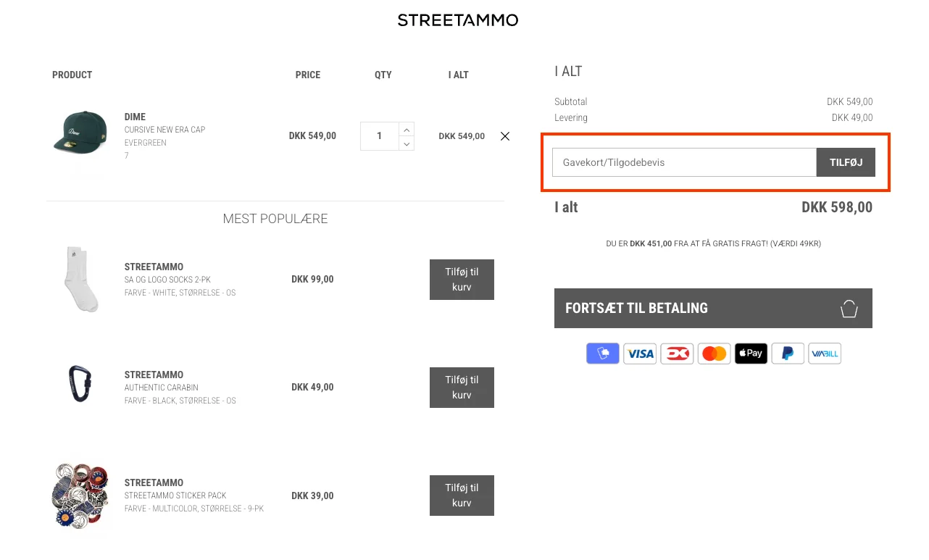The width and height of the screenshot is (929, 560).
Task: Open the Dime cap product thumbnail
Action: [80, 135]
